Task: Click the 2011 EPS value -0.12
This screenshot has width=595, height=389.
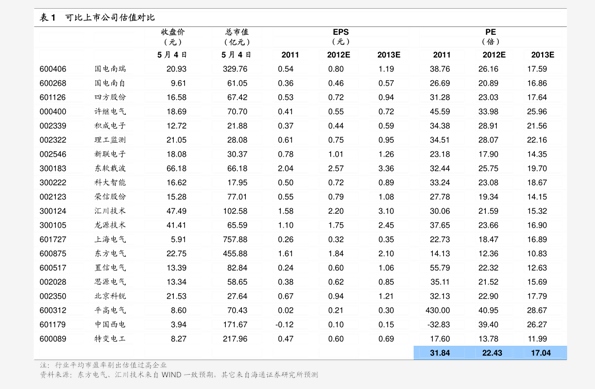Action: tap(285, 325)
